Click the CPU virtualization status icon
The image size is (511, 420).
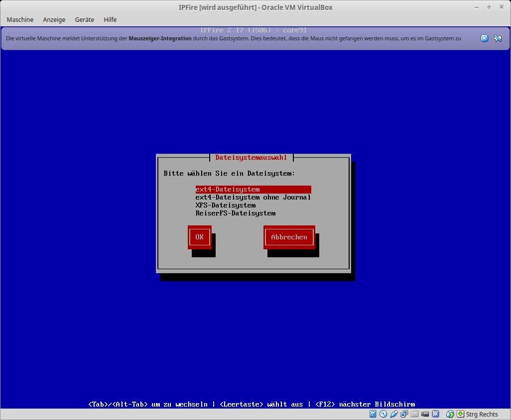click(435, 414)
